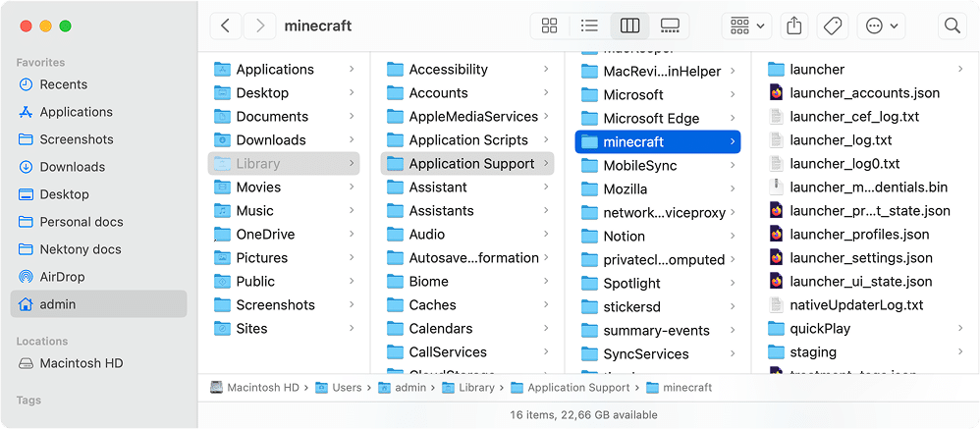The image size is (980, 429).
Task: Select launcher_cef_log.txt file icon
Action: click(x=776, y=117)
